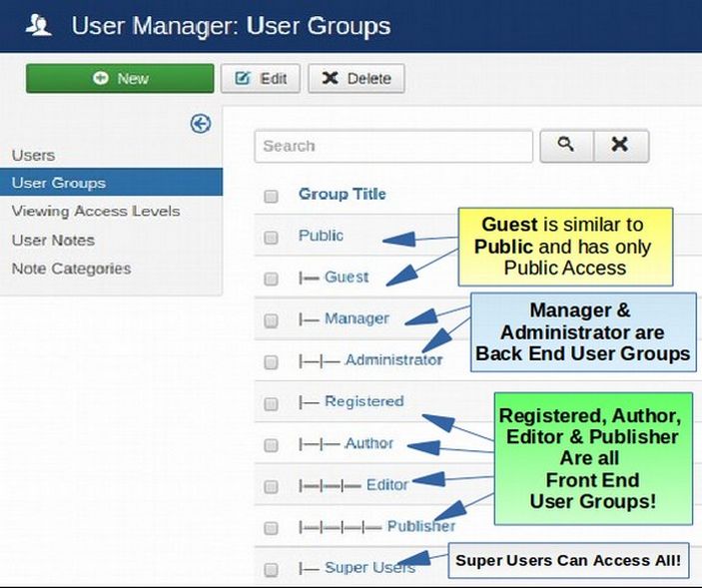
Task: Click the Edit toolbar button
Action: pos(261,79)
